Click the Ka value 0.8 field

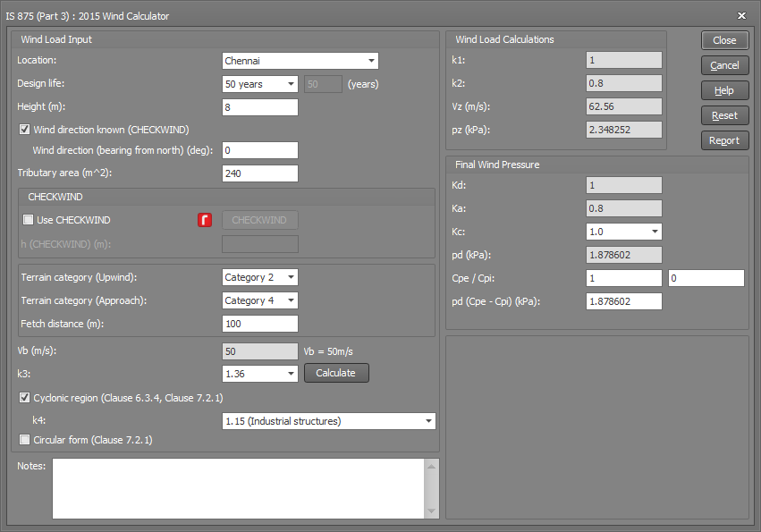click(623, 208)
